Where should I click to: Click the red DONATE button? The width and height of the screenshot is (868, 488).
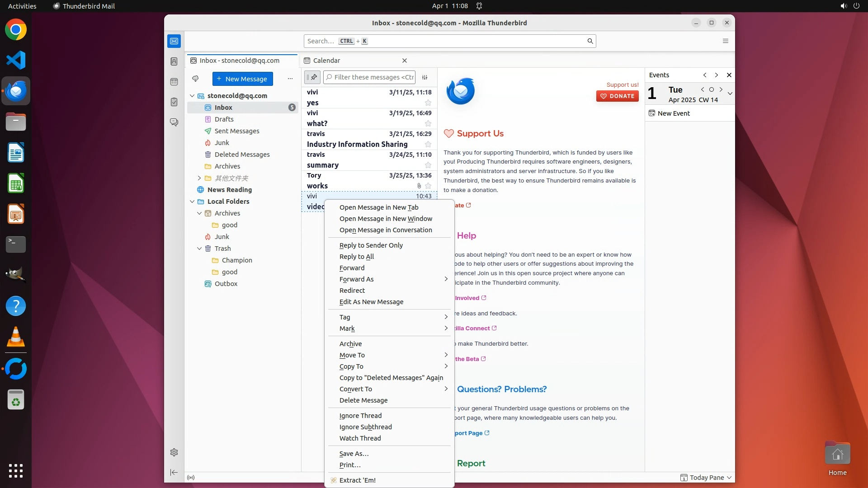(617, 96)
